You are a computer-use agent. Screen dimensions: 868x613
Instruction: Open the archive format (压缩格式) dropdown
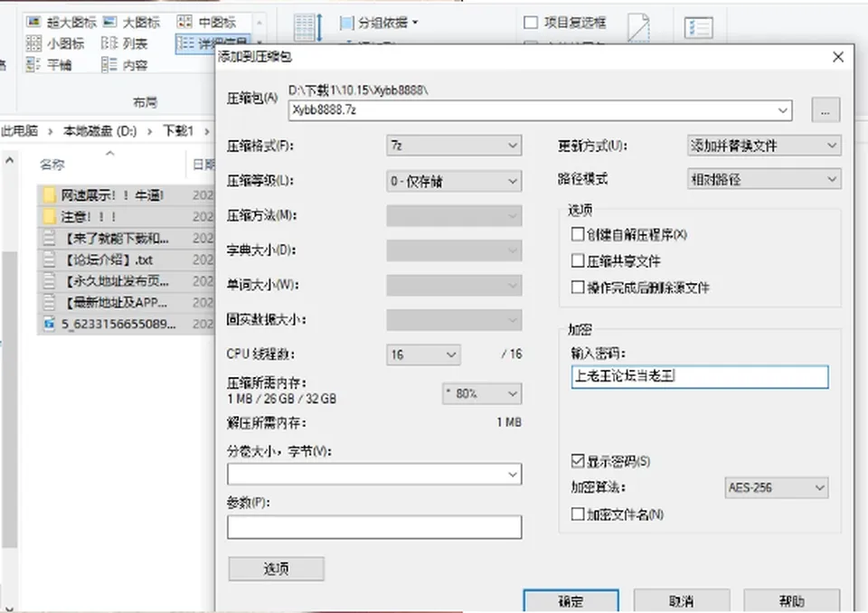click(454, 146)
